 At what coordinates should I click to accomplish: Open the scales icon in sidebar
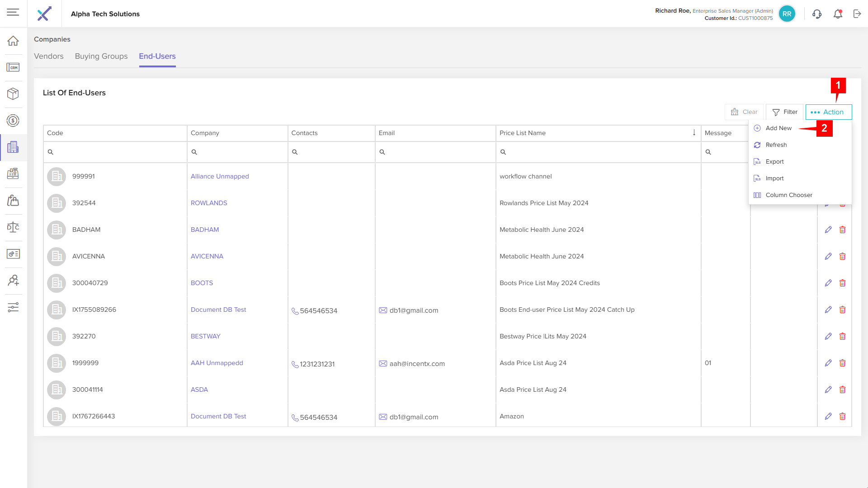13,227
